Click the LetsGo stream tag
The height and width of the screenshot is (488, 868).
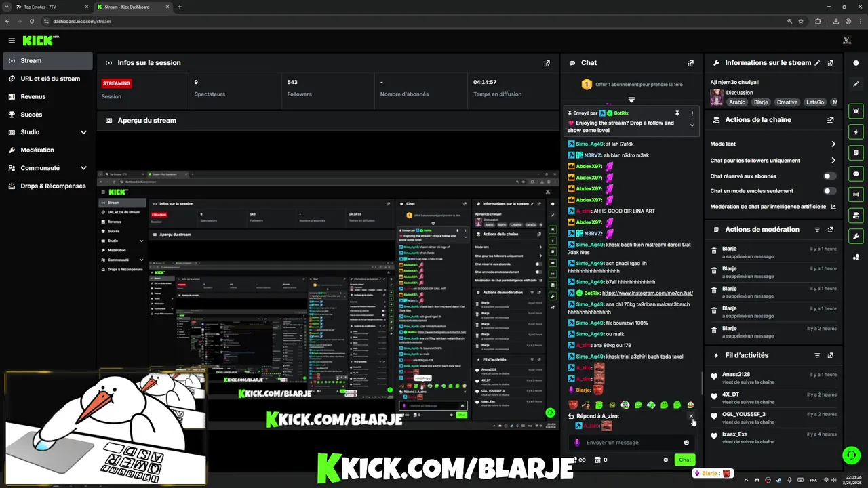click(x=815, y=102)
